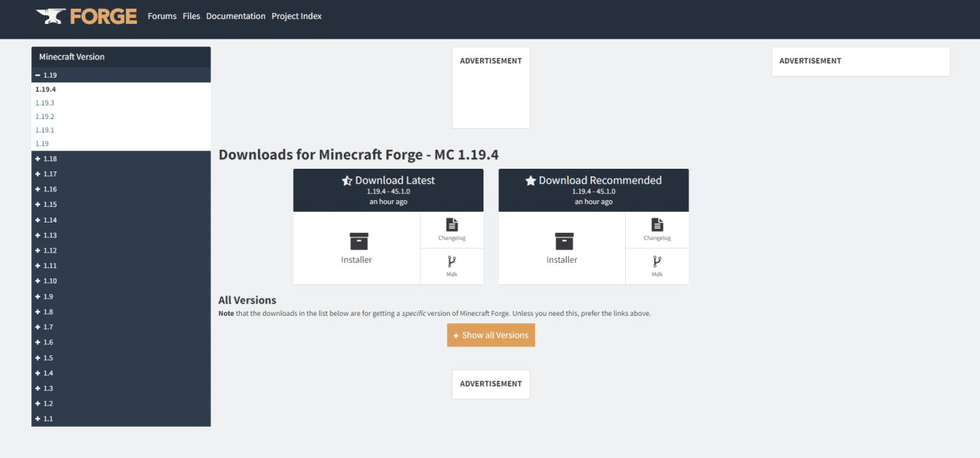Click the star icon on Download Recommended
Viewport: 980px width, 458px height.
tap(530, 180)
